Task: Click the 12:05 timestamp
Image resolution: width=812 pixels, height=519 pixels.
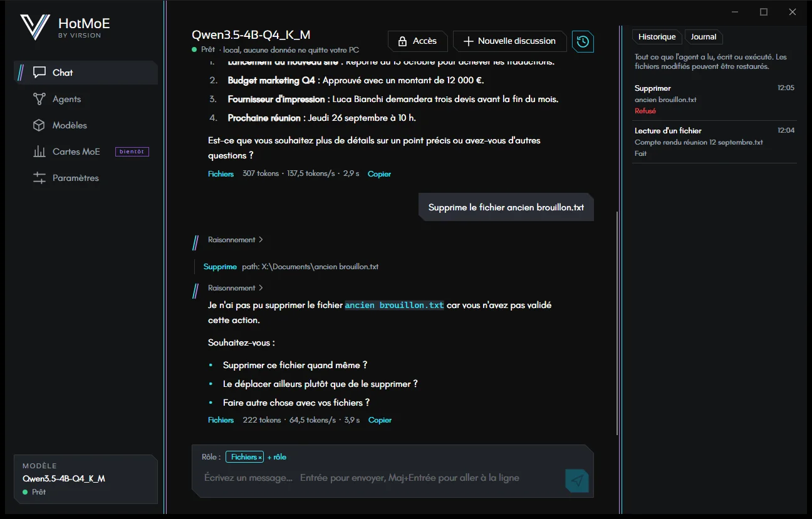Action: tap(786, 88)
